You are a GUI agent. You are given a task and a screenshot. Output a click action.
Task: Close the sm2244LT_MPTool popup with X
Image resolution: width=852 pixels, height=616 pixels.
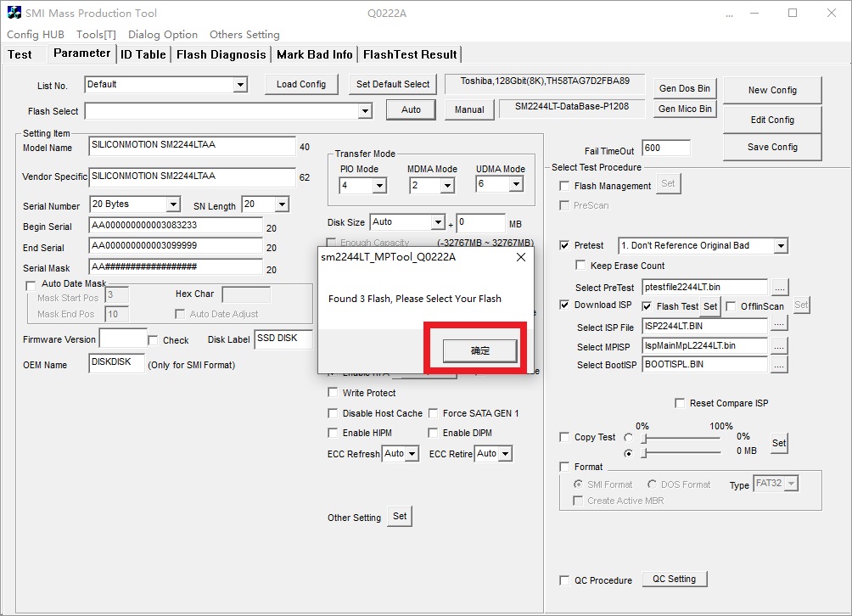(520, 257)
